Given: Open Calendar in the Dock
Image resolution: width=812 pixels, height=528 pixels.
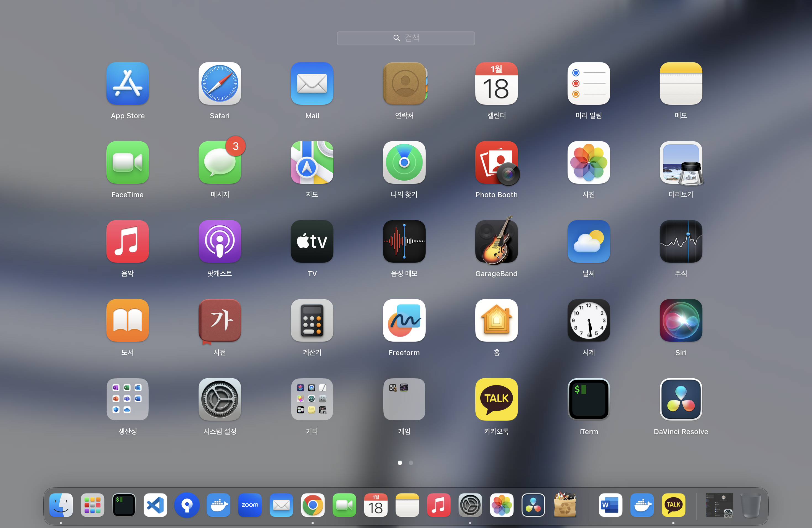Looking at the screenshot, I should pos(376,505).
